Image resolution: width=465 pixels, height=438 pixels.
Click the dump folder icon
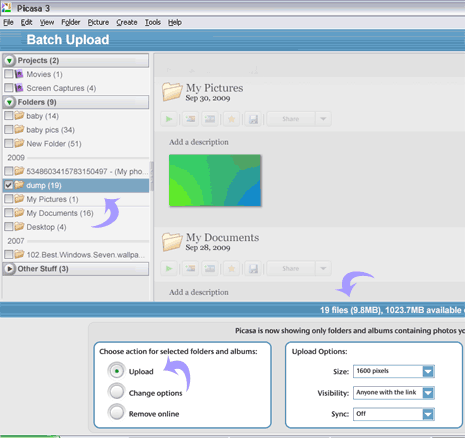[x=19, y=185]
